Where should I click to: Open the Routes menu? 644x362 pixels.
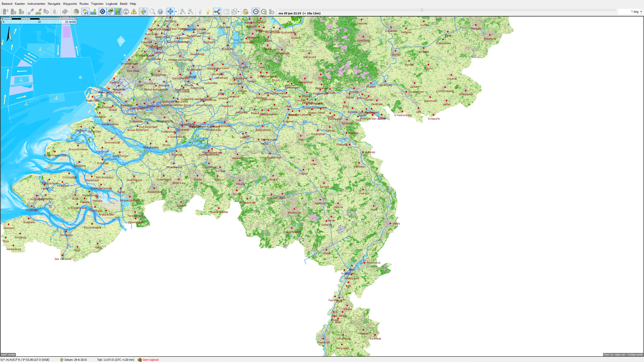pos(84,4)
